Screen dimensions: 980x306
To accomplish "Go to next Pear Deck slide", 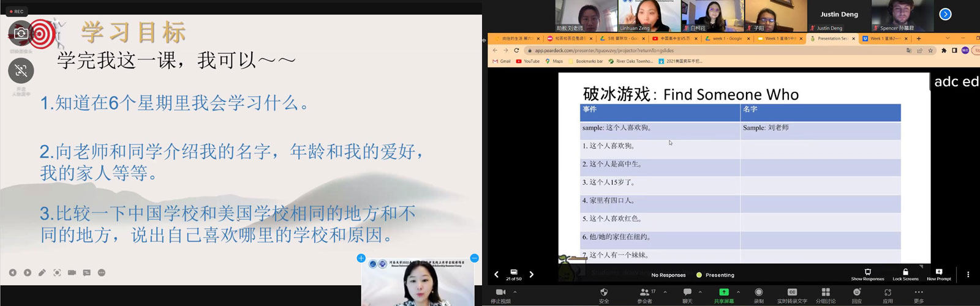I will (x=531, y=275).
